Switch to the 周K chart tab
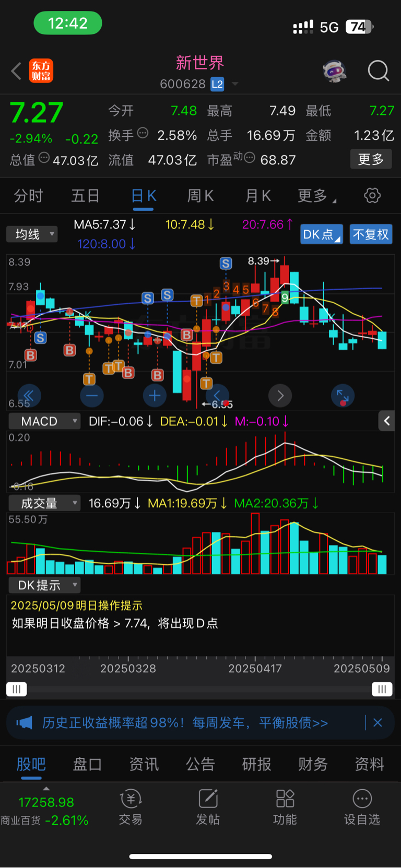Viewport: 401px width, 868px height. 200,196
